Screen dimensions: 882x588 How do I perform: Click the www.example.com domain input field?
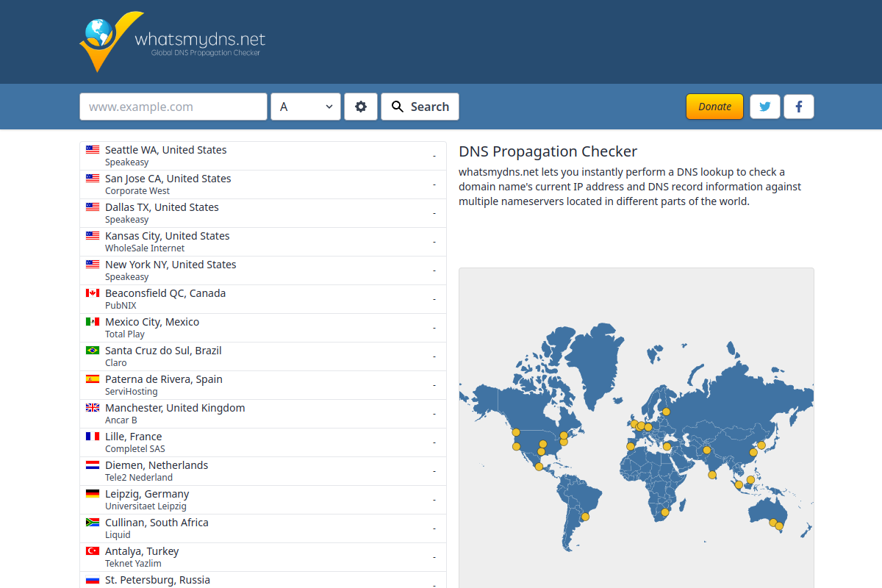click(173, 106)
